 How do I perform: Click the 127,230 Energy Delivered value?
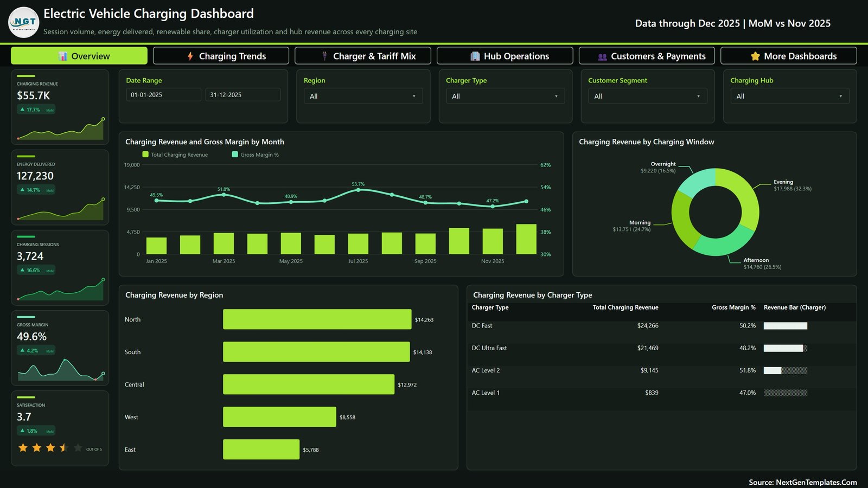click(x=35, y=176)
